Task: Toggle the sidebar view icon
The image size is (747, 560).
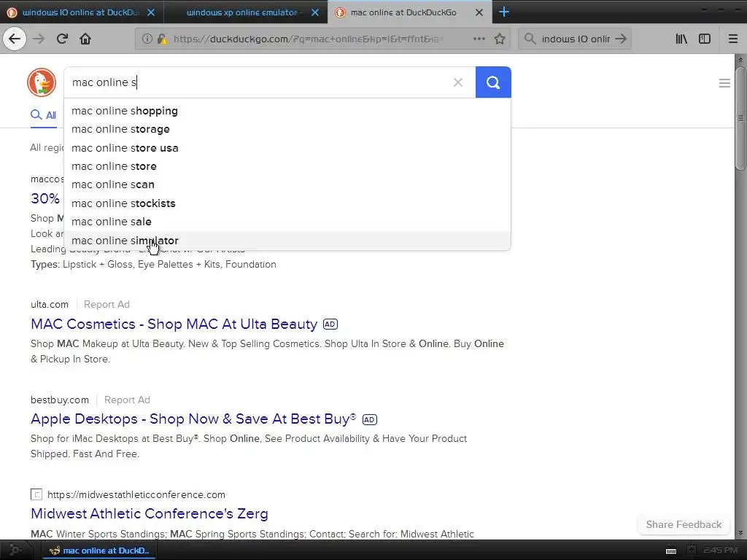Action: [x=705, y=39]
